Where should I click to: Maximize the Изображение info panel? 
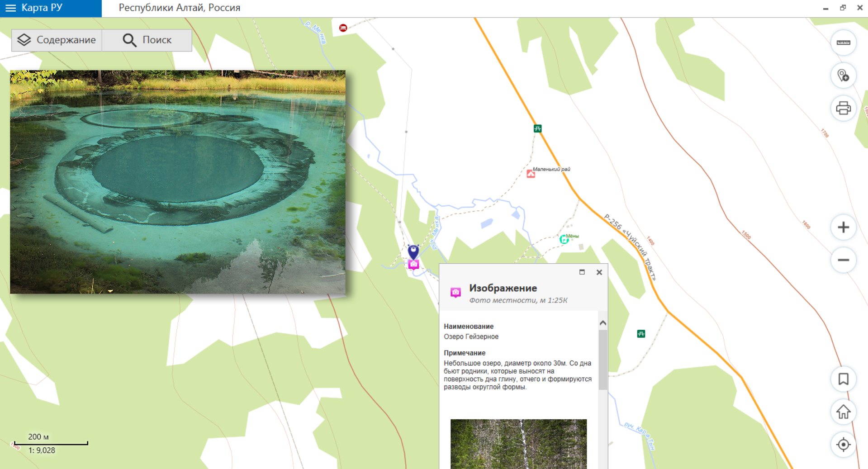(582, 272)
